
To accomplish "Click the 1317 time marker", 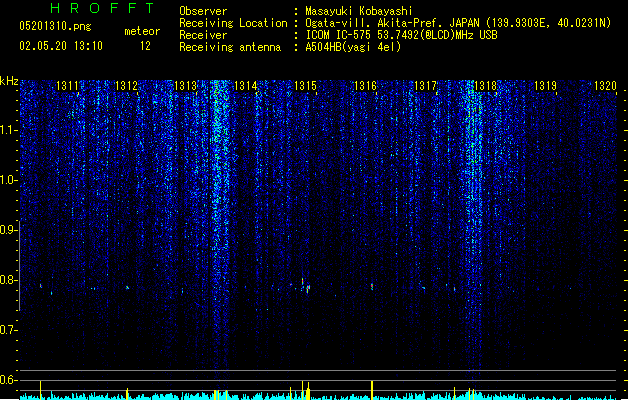I will (425, 86).
